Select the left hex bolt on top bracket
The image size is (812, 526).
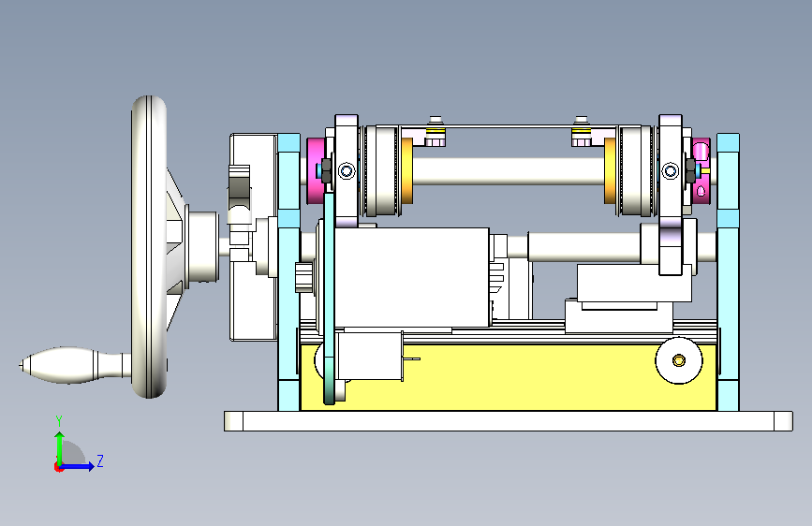[435, 131]
